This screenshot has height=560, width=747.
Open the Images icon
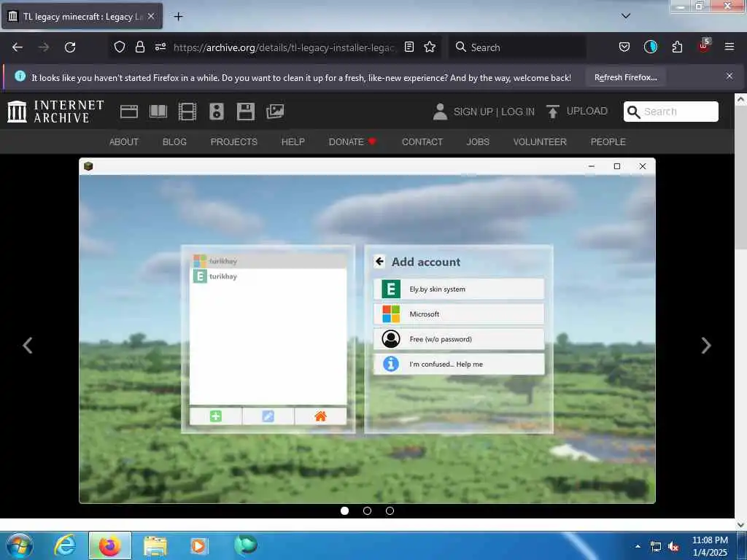(275, 112)
